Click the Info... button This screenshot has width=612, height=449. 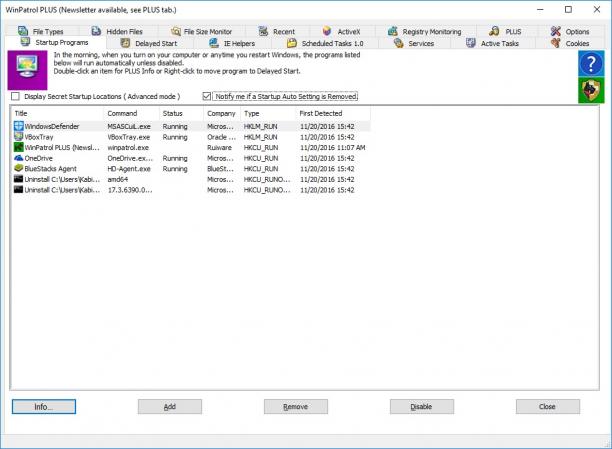point(44,406)
